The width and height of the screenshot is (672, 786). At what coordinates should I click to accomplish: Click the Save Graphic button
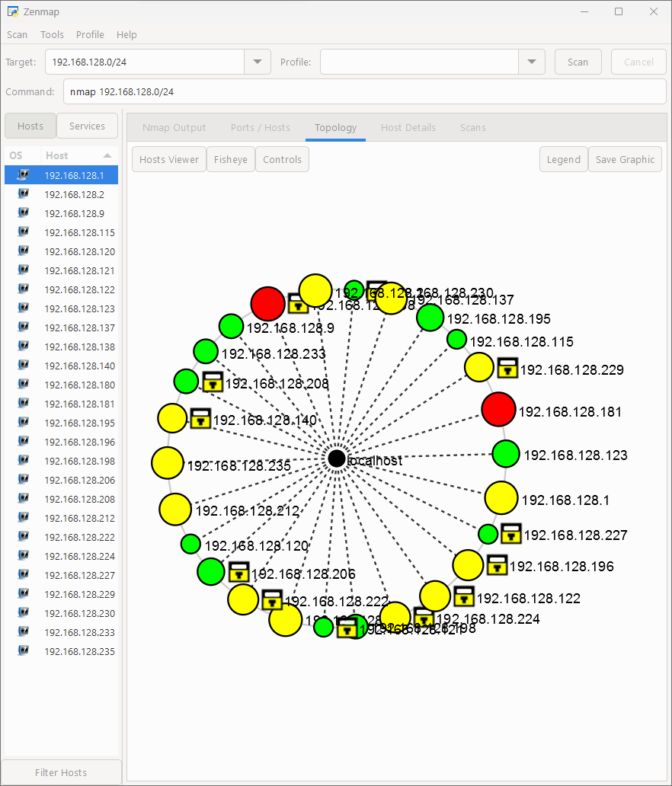click(625, 160)
